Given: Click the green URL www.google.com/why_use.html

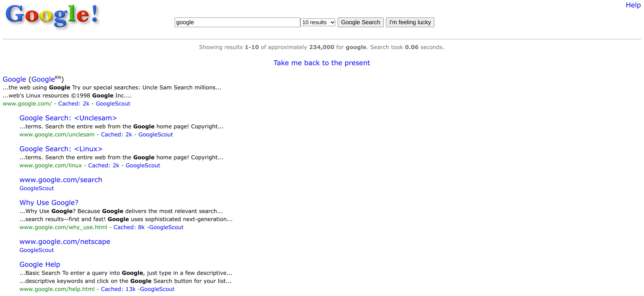Looking at the screenshot, I should click(x=63, y=227).
